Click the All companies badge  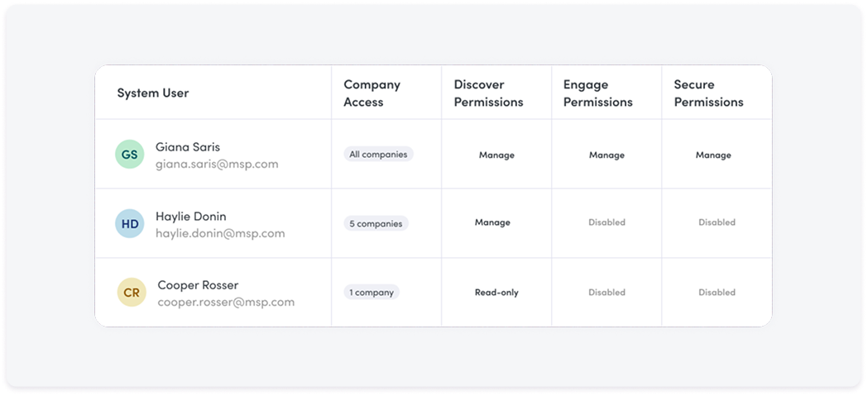[379, 155]
